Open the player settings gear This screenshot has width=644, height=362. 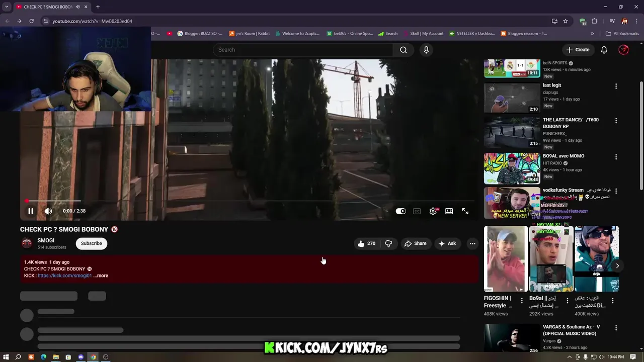point(433,211)
